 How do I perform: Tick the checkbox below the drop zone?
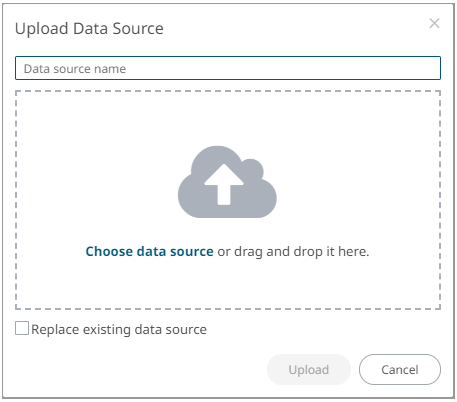click(22, 328)
